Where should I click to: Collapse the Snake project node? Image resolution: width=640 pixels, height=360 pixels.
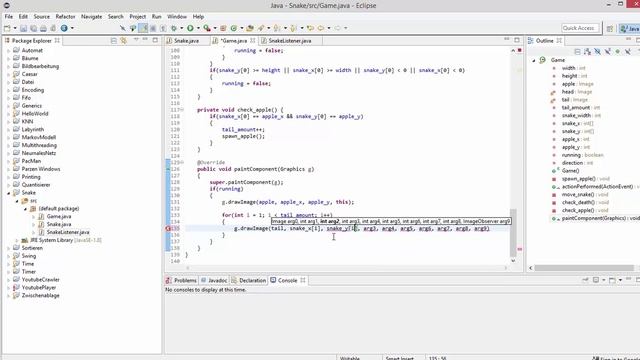coord(9,193)
